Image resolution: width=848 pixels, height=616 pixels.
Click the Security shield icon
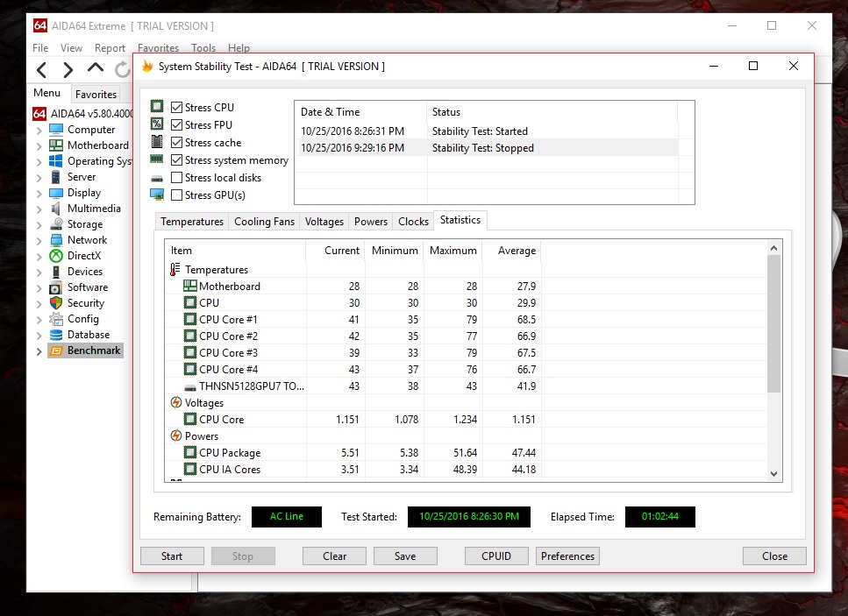coord(56,303)
